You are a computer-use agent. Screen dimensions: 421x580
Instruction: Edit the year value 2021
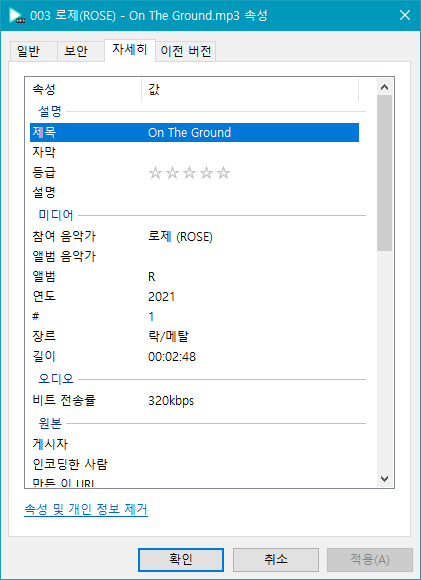click(161, 297)
